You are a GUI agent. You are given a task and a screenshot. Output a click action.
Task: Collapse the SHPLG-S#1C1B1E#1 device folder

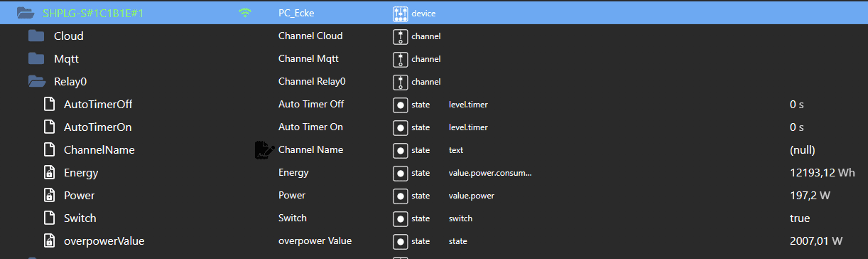25,13
